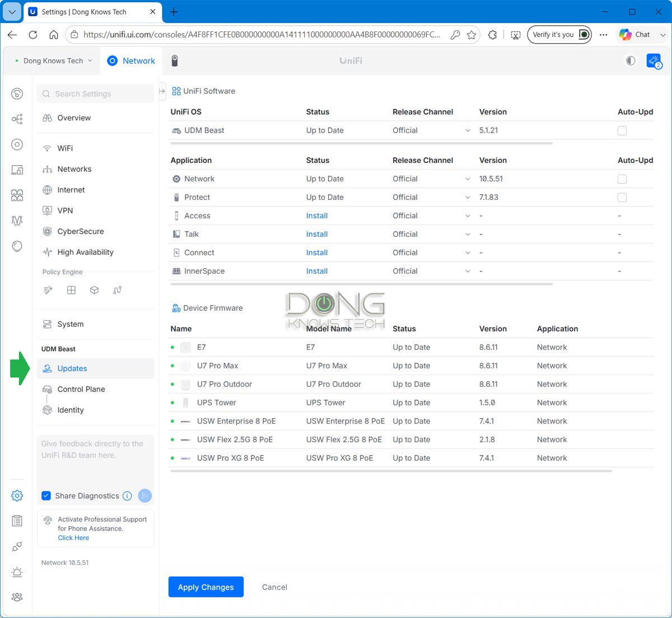Open the Integrations icon in left rail

17,546
